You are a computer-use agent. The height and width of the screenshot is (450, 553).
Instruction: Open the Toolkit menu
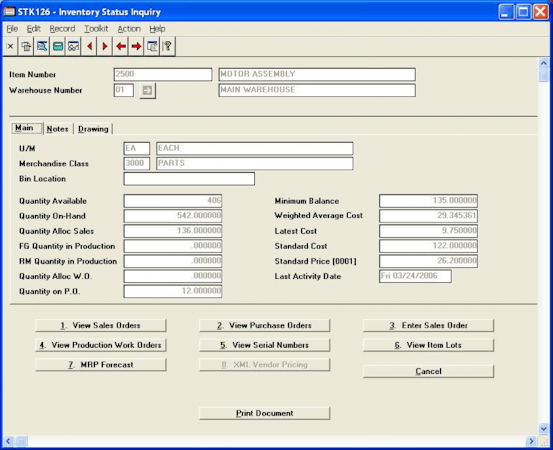pos(96,29)
